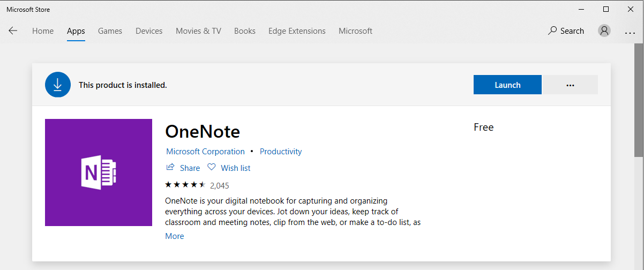
Task: Close the Microsoft Store window
Action: (x=631, y=9)
